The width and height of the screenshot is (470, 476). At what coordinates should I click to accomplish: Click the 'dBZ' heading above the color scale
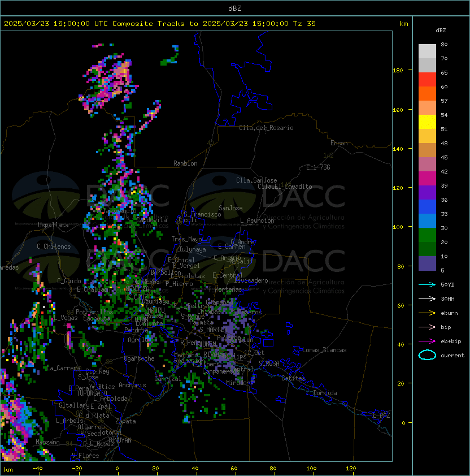click(x=441, y=31)
